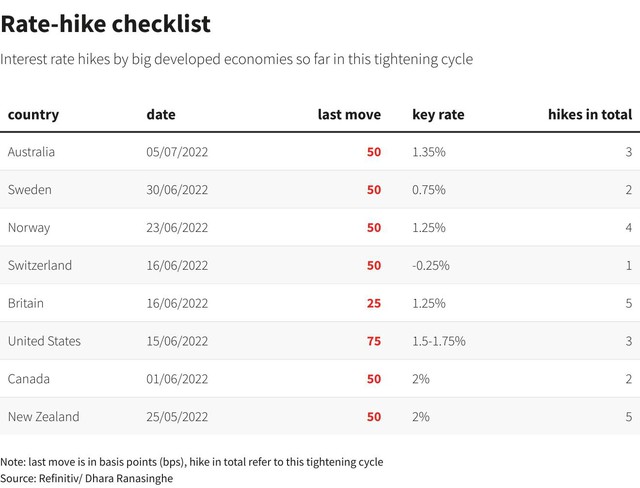Click the Refinitiv source credit line
Viewport: 640px width, 488px height.
pos(86,478)
